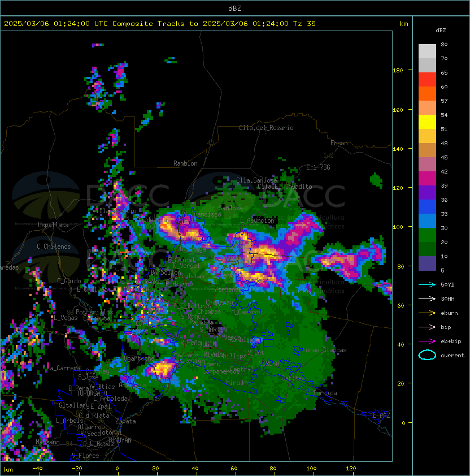470x476 pixels.
Task: Click the L_Vegas map label
Action: (66, 318)
